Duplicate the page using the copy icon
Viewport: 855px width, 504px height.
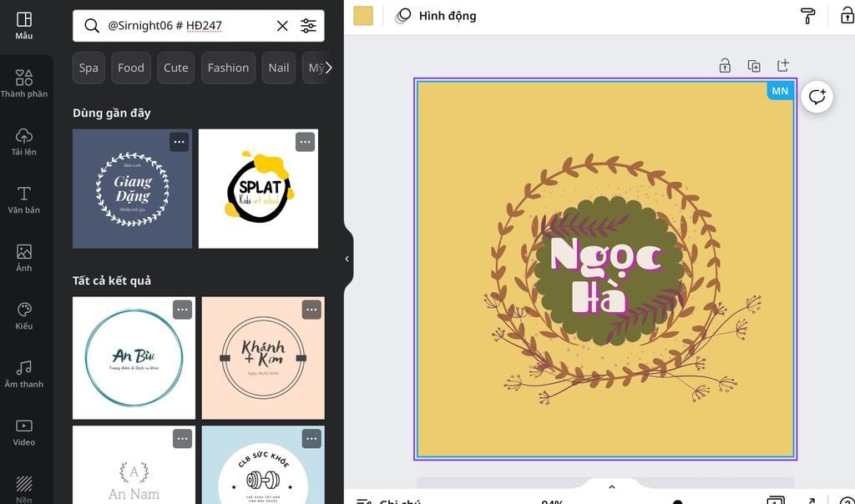point(754,66)
